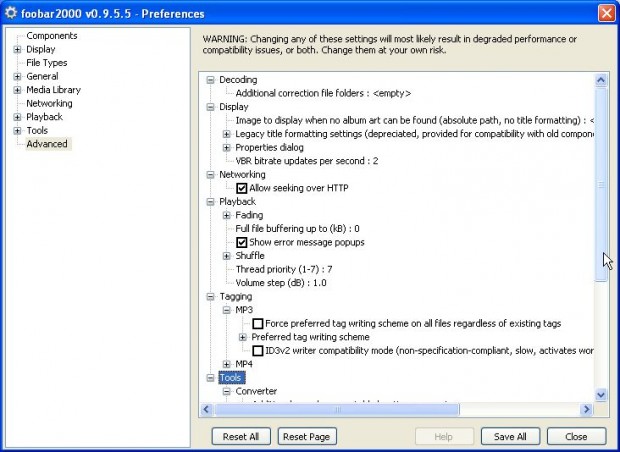Expand Preferred tag writing scheme
Screen dimensions: 620x452
[243, 337]
